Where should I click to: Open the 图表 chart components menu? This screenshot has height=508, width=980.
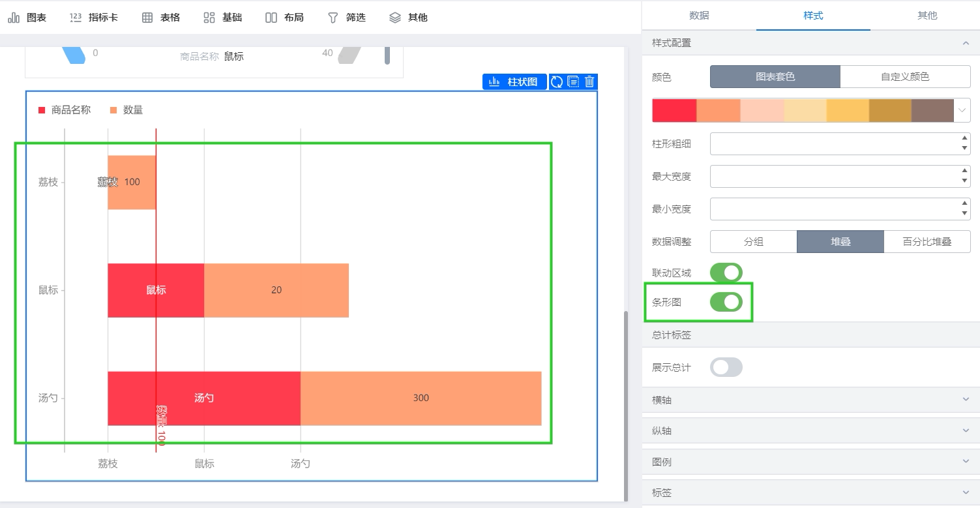tap(27, 18)
